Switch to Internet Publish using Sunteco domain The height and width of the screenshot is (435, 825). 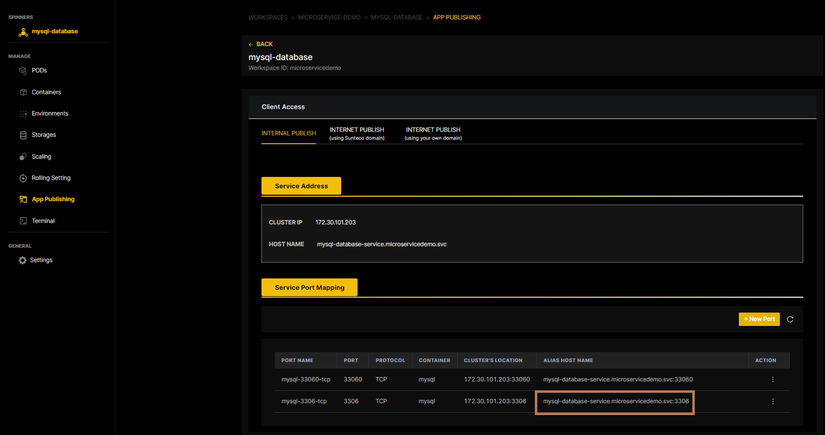click(x=357, y=133)
